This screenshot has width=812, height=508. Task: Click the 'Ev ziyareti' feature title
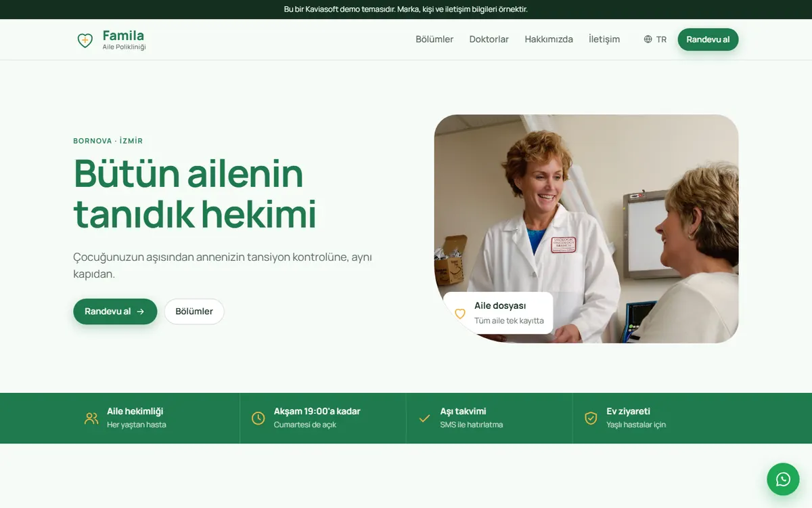(x=629, y=411)
